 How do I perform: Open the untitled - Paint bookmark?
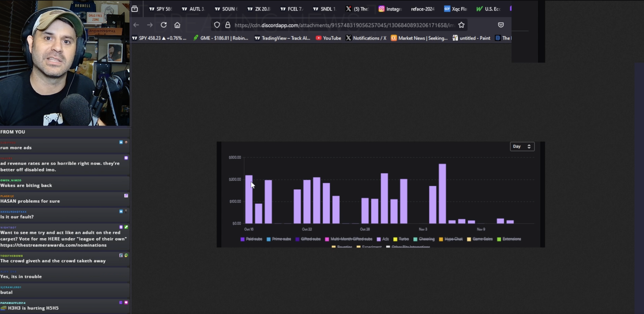coord(471,38)
